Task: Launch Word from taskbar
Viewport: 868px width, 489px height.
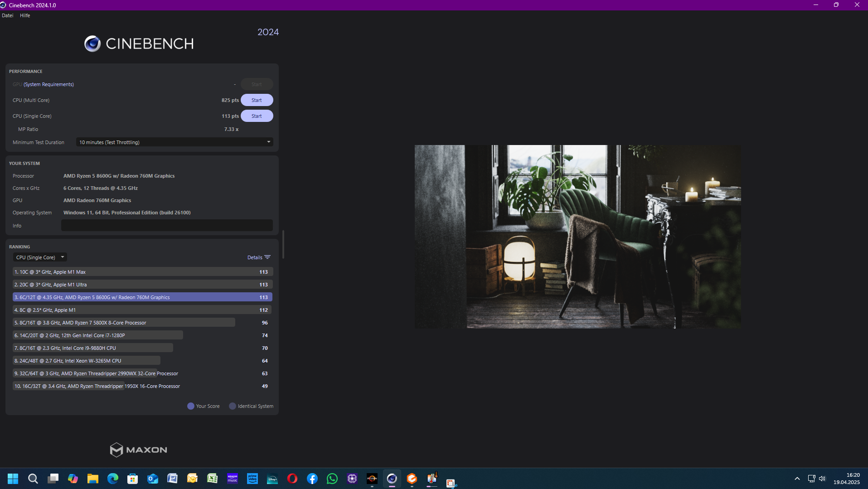Action: tap(173, 479)
